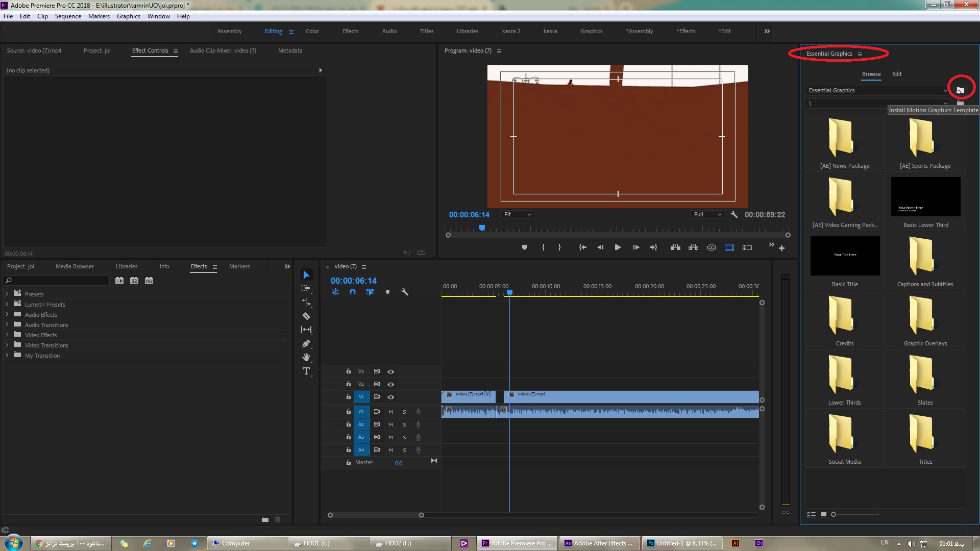Expand the Video Transitions category
Viewport: 980px width, 551px height.
pyautogui.click(x=7, y=344)
